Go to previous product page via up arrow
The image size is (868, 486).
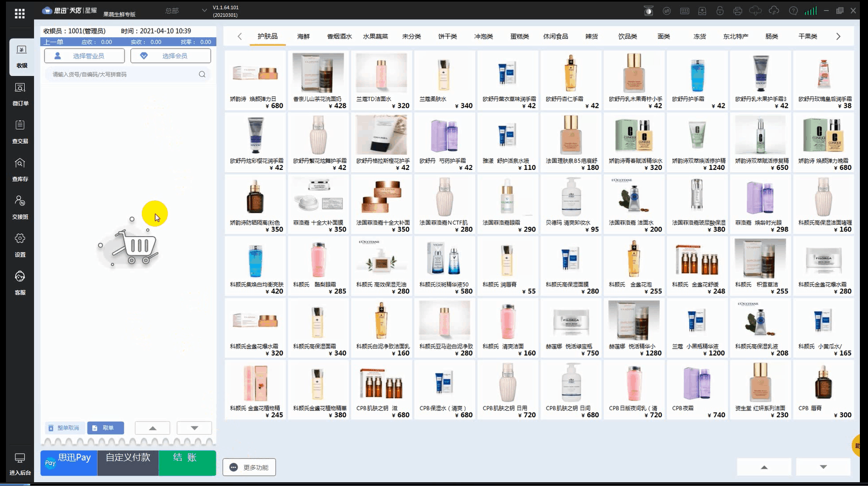[764, 467]
